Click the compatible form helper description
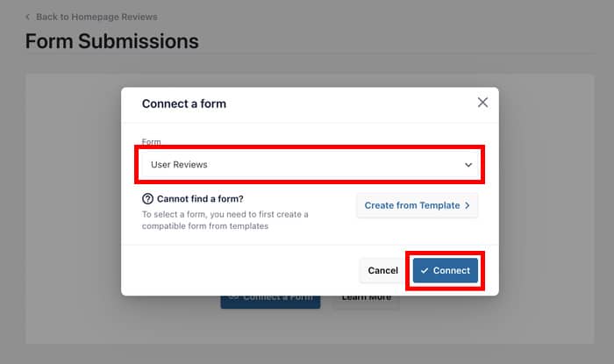614x364 pixels. pos(225,220)
